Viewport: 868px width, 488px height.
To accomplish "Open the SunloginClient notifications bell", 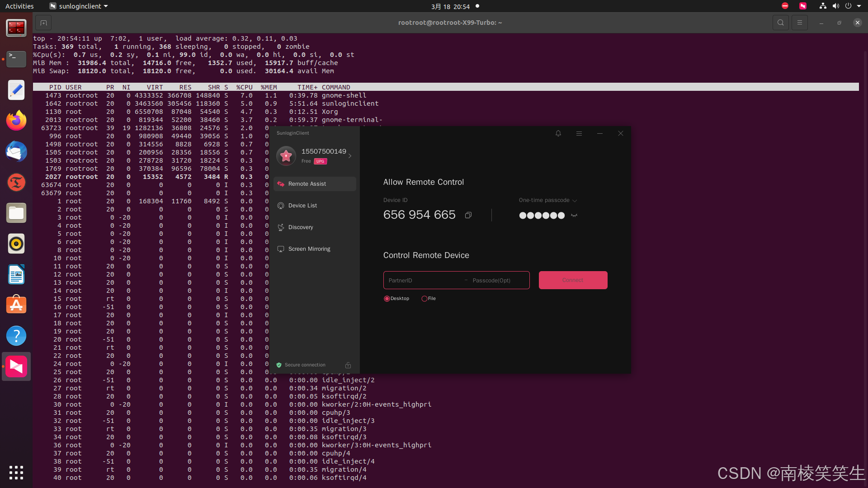I will coord(558,133).
